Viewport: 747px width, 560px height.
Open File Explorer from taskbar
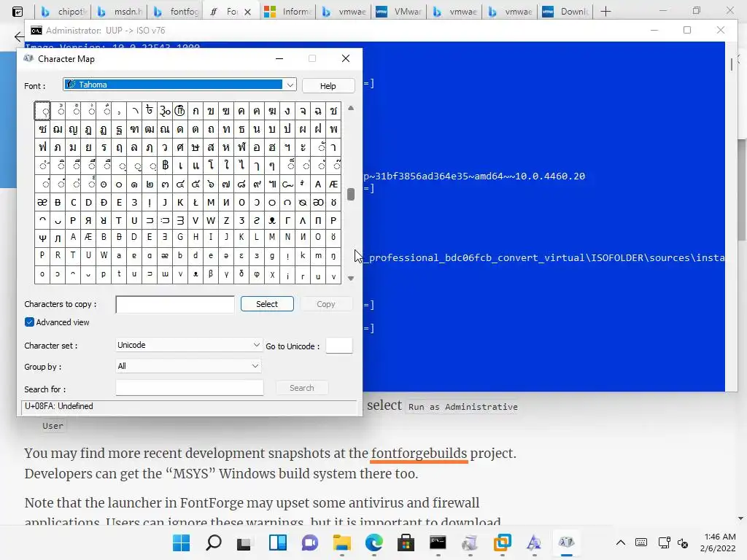[x=341, y=542]
